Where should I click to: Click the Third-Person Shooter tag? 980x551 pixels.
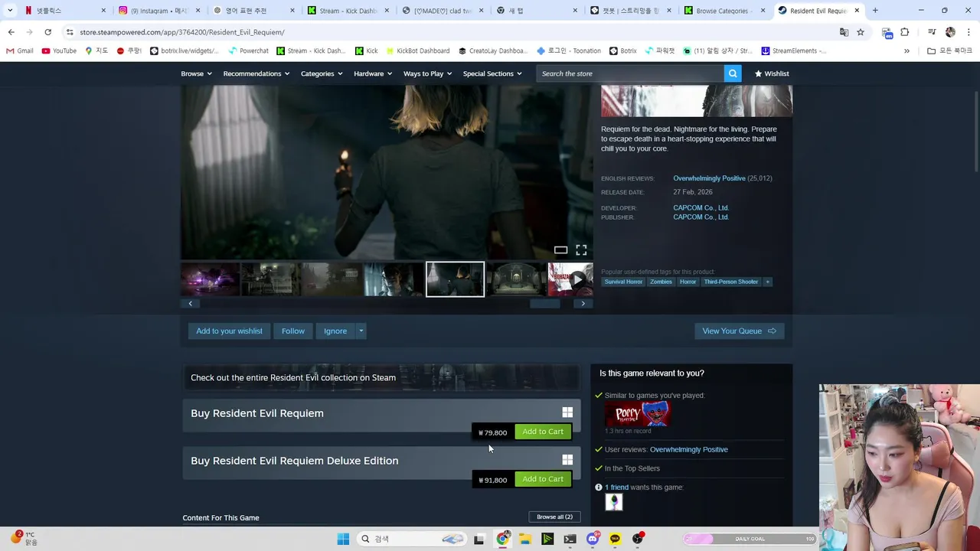pos(731,282)
